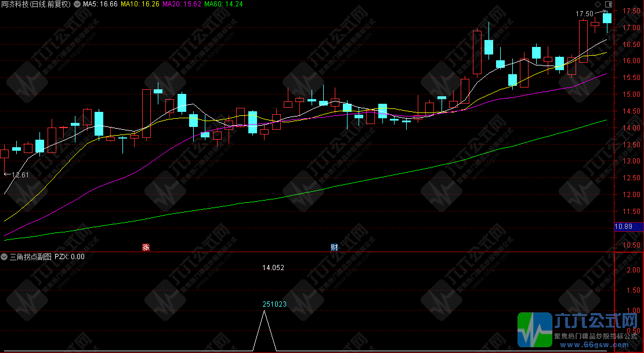Viewport: 644px width, 353px height.
Task: Click the 三角拐点副图 indicator name
Action: [x=31, y=256]
